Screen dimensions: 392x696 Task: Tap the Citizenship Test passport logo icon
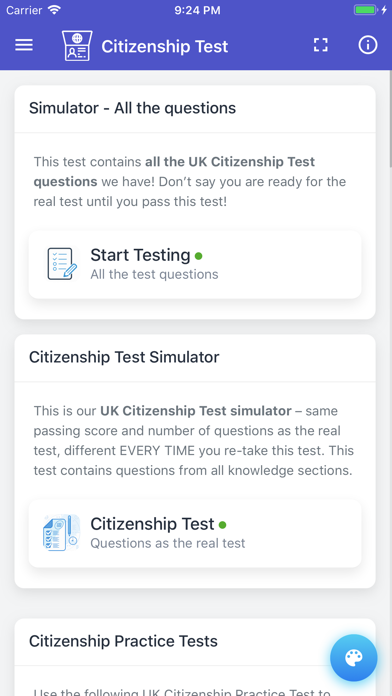point(77,45)
